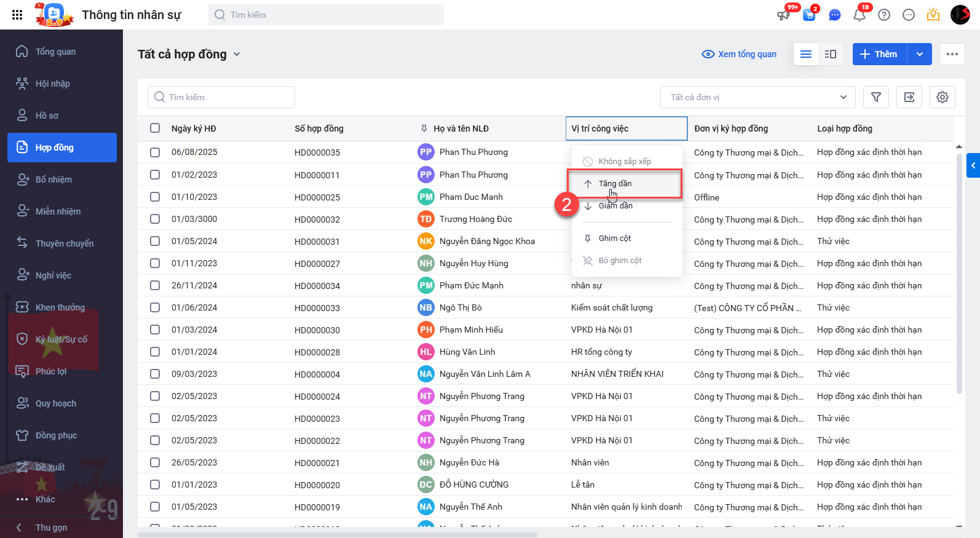Expand the 'Tất cả hợp đồng' view chevron
The height and width of the screenshot is (538, 980).
coord(237,54)
